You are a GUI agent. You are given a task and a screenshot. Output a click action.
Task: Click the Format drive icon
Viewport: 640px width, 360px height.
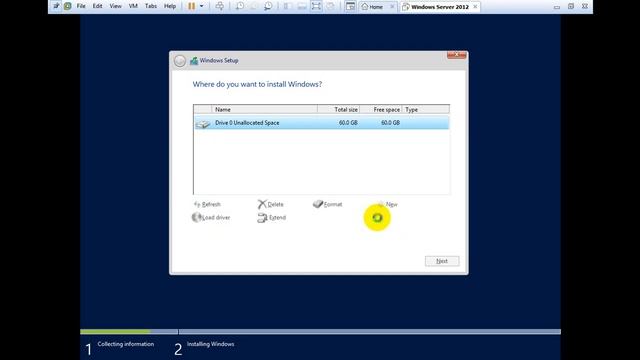(318, 204)
